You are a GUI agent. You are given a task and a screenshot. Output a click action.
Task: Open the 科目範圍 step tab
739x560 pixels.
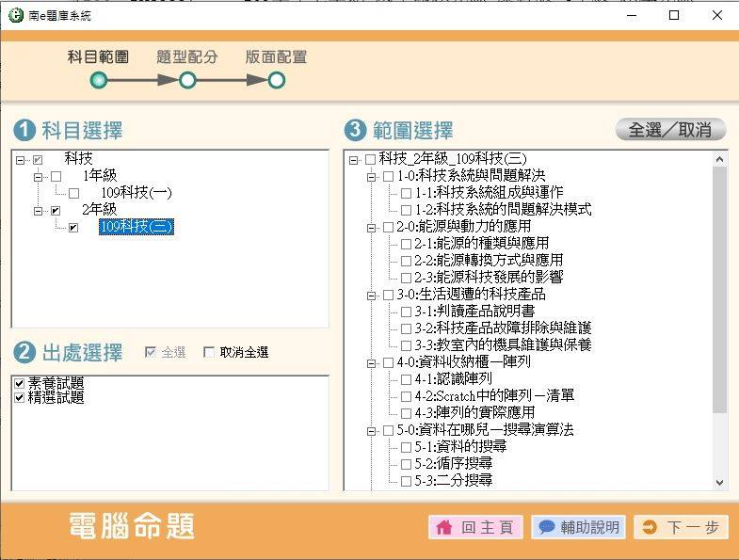point(98,57)
